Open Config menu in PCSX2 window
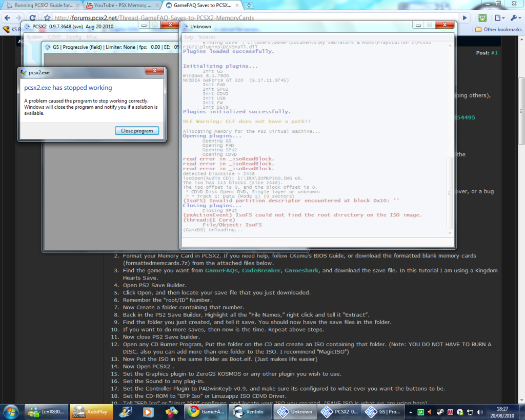The image size is (525, 420). [74, 37]
